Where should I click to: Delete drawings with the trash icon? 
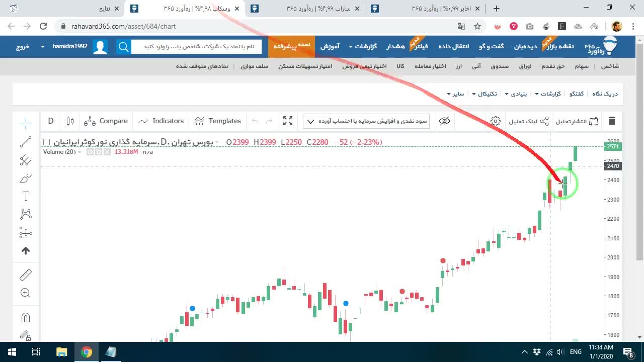(612, 121)
